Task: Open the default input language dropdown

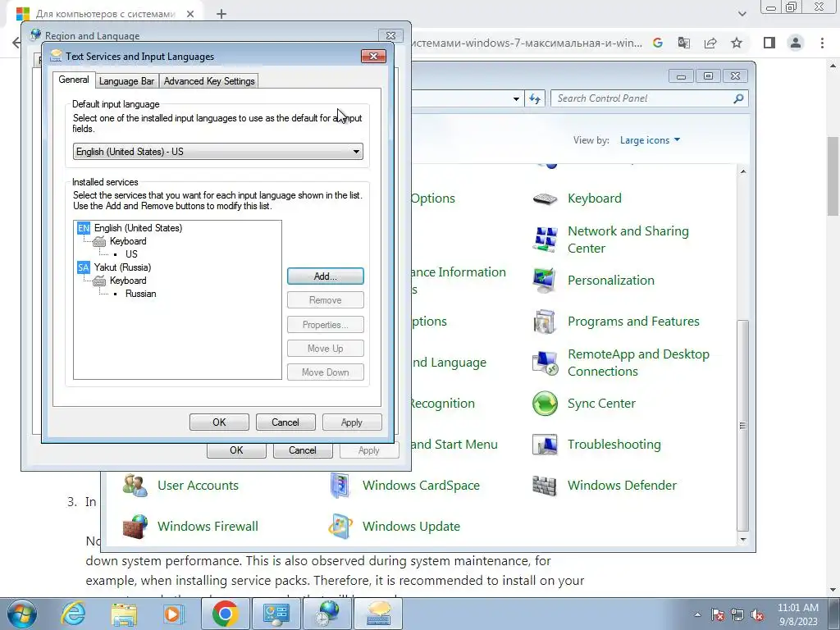Action: coord(217,152)
